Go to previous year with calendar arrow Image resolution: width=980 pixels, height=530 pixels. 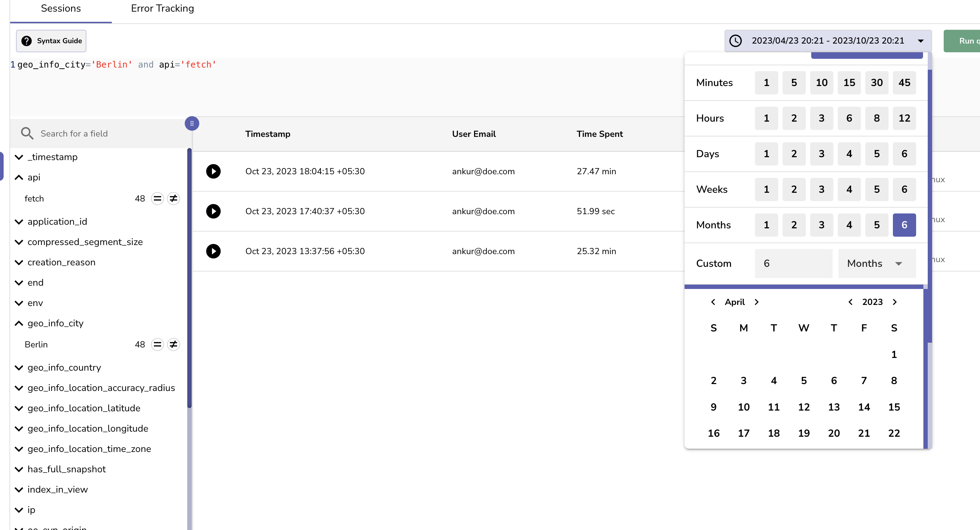coord(851,302)
